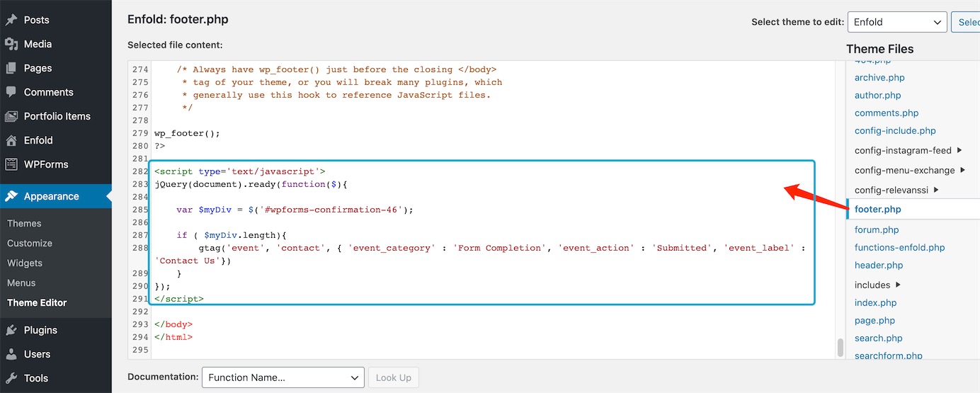Open page.php theme file
980x393 pixels.
(x=874, y=321)
